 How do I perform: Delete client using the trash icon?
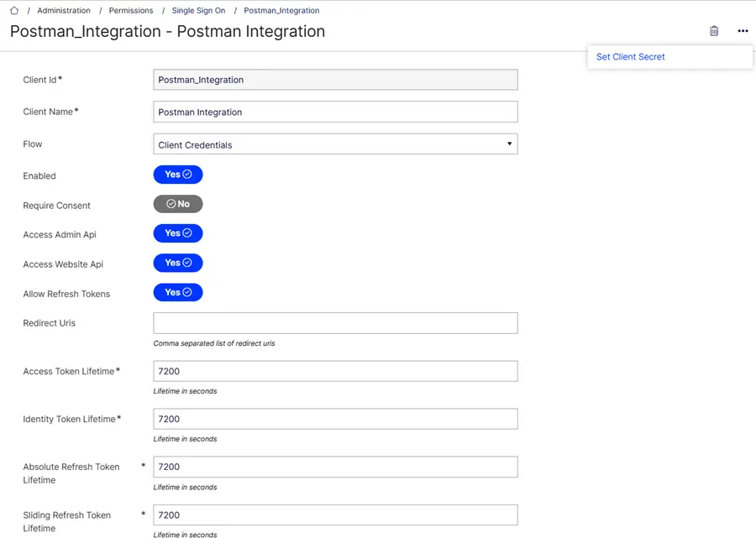tap(714, 31)
